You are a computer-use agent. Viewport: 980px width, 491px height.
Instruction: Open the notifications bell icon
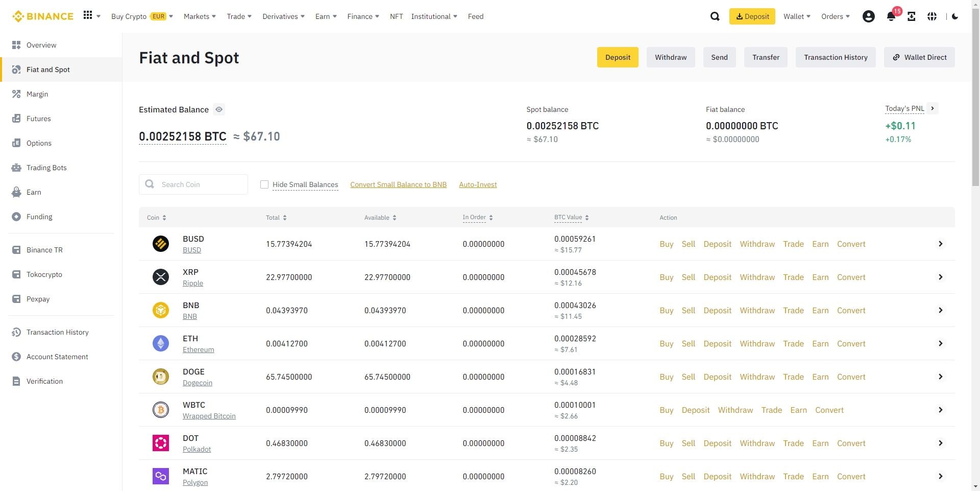pos(891,16)
